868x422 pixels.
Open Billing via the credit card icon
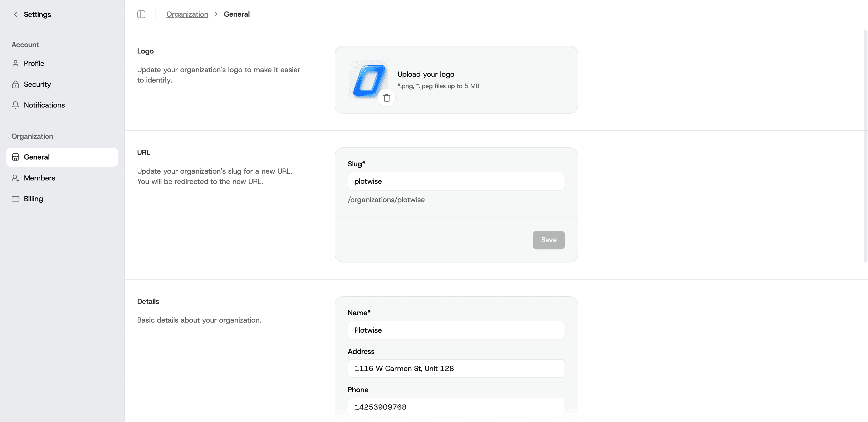click(x=16, y=199)
